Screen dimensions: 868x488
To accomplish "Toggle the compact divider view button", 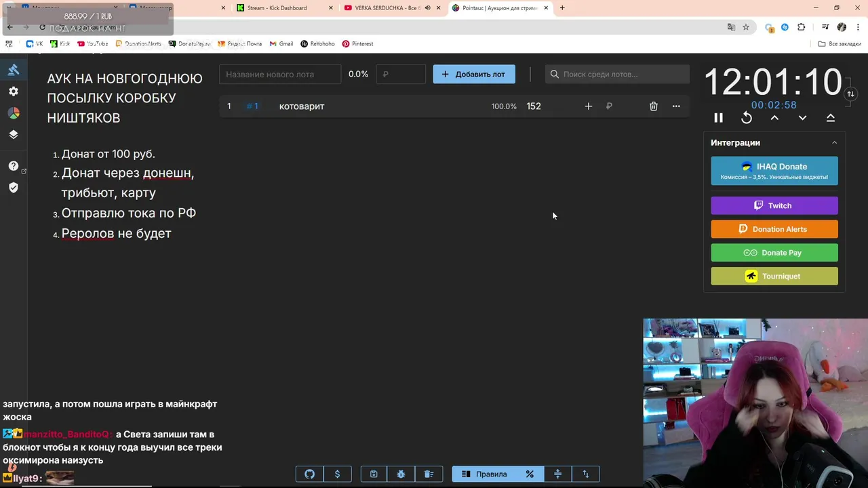I will pyautogui.click(x=558, y=474).
